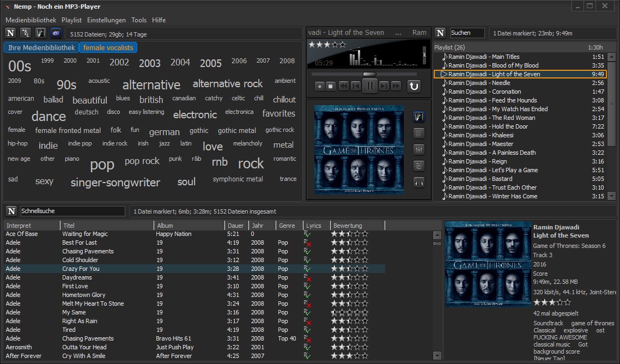This screenshot has height=364, width=620.
Task: Choose the singer-songwriter tag in the cloud
Action: 116,183
